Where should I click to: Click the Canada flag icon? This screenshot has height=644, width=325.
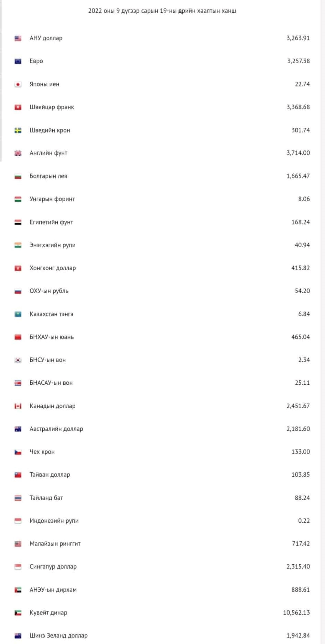(18, 406)
